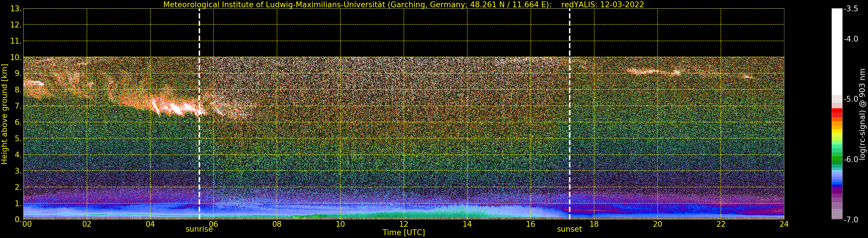This screenshot has width=868, height=238.
Task: Click the '14' tick on the time axis
Action: click(x=467, y=224)
